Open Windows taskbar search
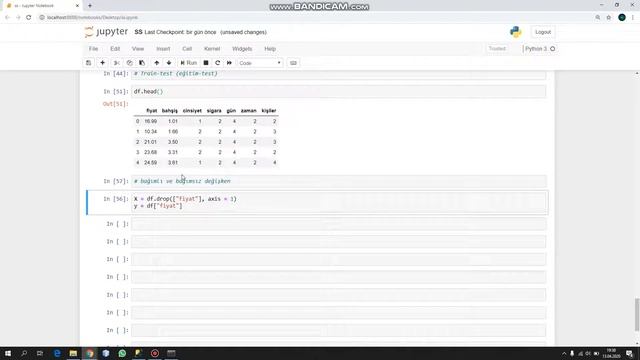 [24, 353]
